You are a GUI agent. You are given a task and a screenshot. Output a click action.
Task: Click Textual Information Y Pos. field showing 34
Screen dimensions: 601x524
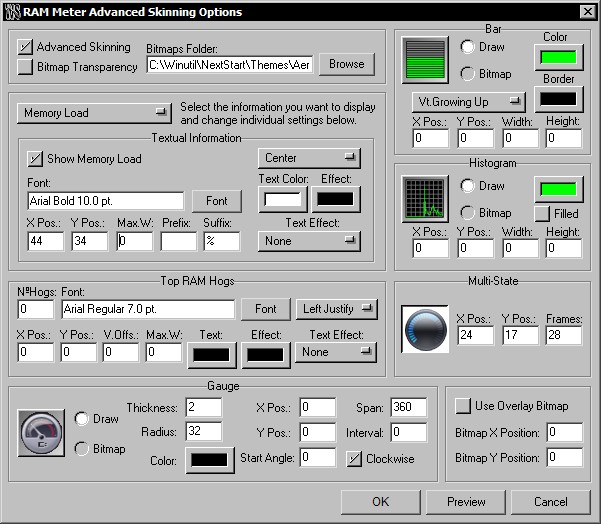click(90, 241)
